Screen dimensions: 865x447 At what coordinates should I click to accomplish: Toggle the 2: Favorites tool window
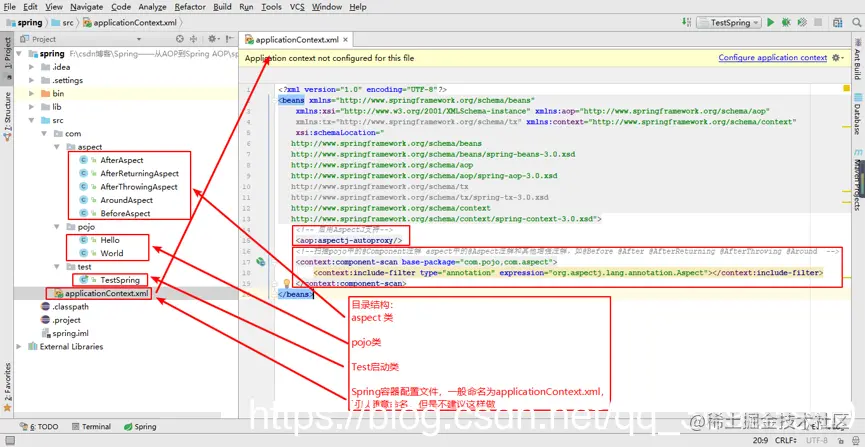coord(7,387)
